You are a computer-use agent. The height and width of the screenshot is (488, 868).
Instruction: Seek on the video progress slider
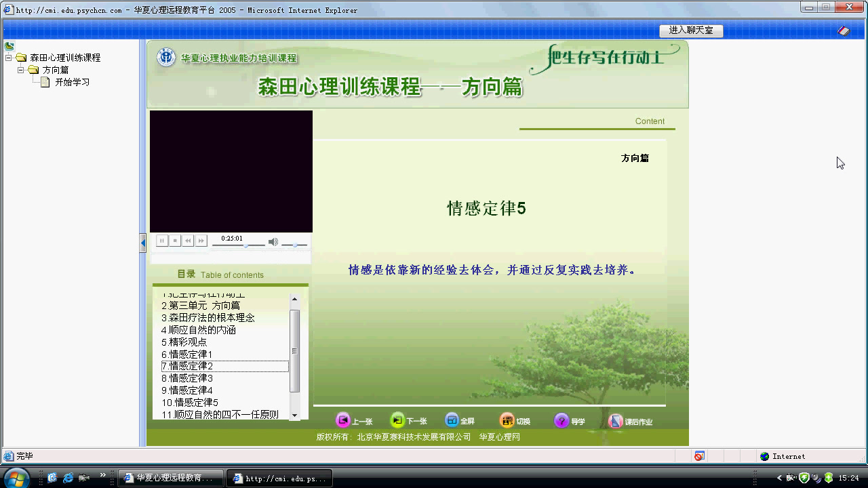pyautogui.click(x=238, y=245)
